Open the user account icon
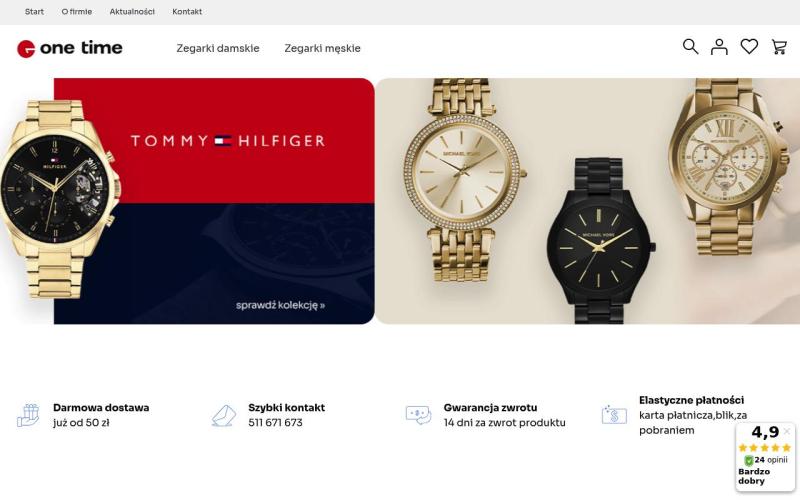 [x=719, y=47]
